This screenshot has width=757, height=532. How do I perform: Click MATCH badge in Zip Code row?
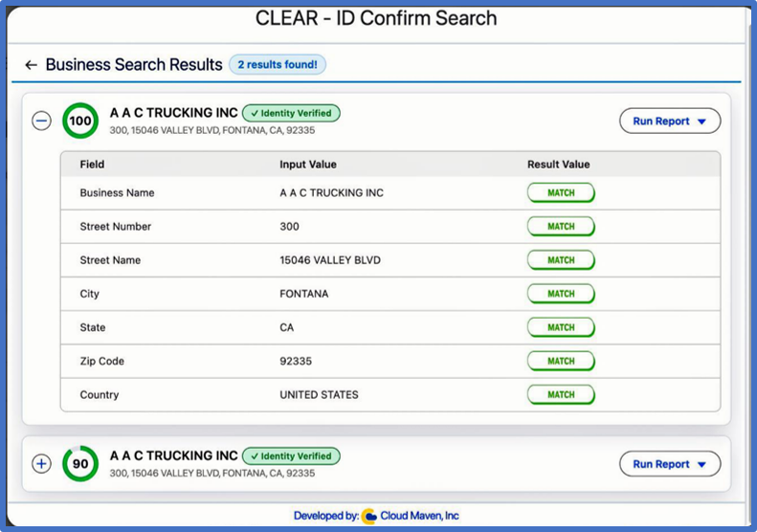coord(561,361)
